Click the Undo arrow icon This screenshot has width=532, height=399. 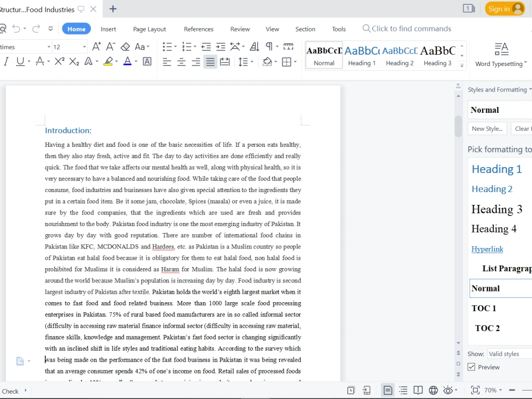click(16, 29)
